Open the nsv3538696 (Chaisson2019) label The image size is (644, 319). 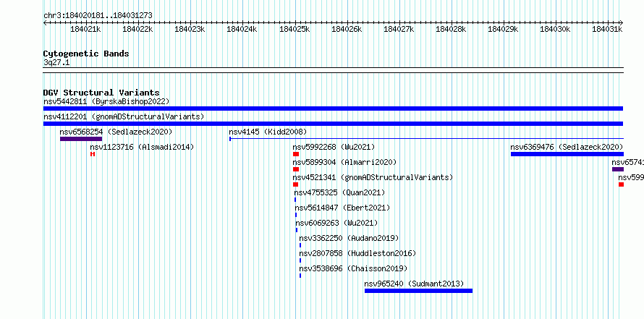pyautogui.click(x=353, y=268)
